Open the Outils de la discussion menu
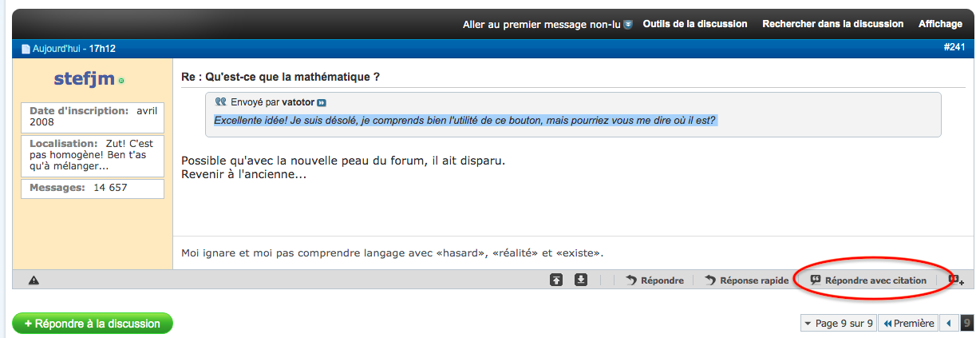This screenshot has width=980, height=338. 695,24
